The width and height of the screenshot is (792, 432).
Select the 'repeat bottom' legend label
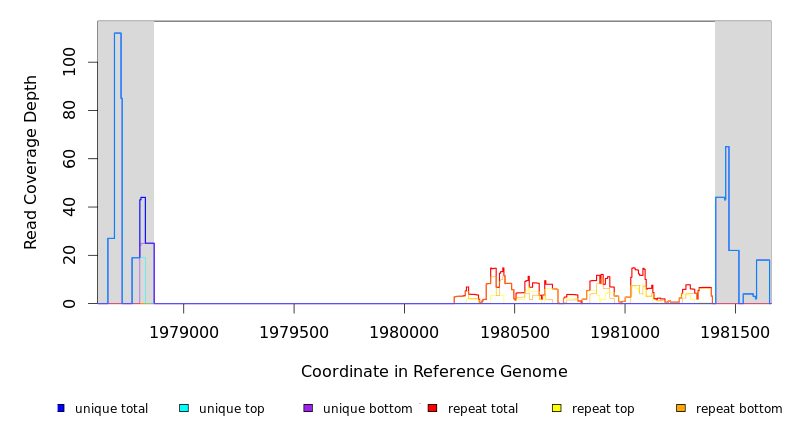(739, 409)
